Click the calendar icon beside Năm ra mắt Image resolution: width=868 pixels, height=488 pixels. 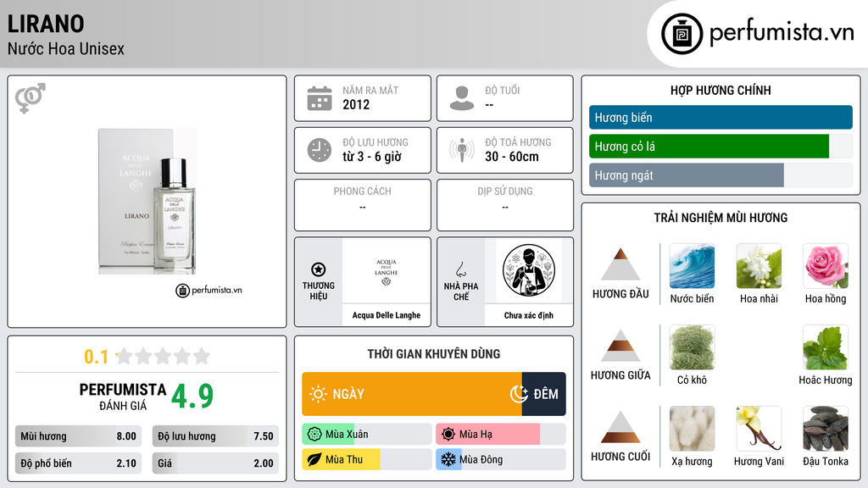320,98
